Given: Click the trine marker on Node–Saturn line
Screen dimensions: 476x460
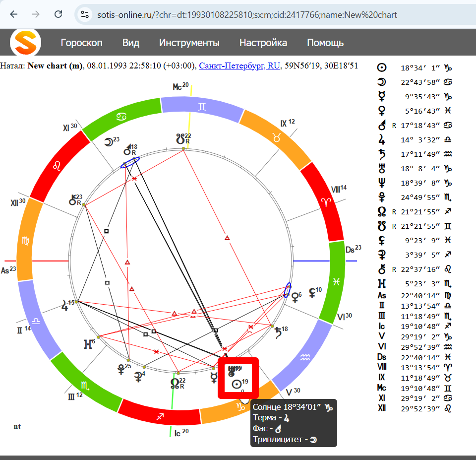Looking at the screenshot, I should pyautogui.click(x=227, y=238).
